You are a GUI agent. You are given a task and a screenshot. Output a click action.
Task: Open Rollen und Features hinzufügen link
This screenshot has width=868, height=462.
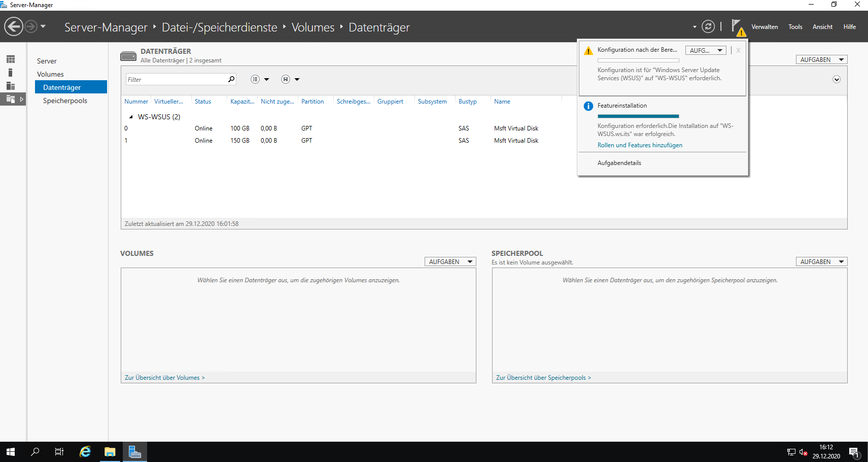(640, 145)
